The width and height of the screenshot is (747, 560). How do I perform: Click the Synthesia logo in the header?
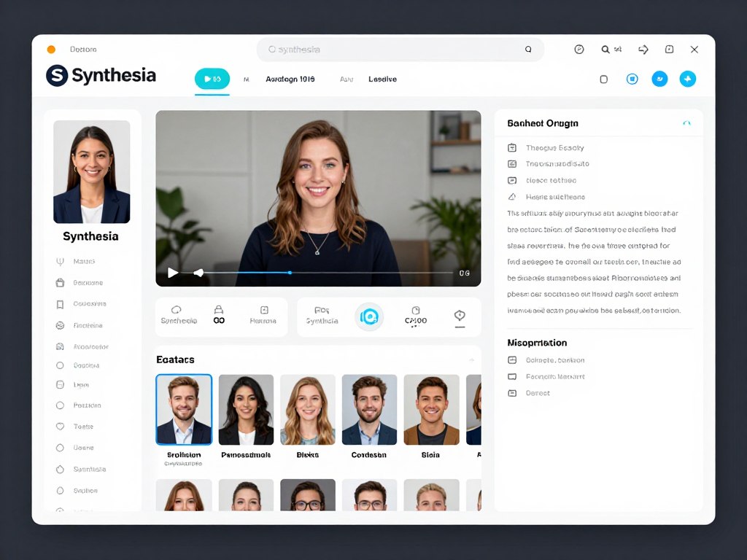point(101,76)
